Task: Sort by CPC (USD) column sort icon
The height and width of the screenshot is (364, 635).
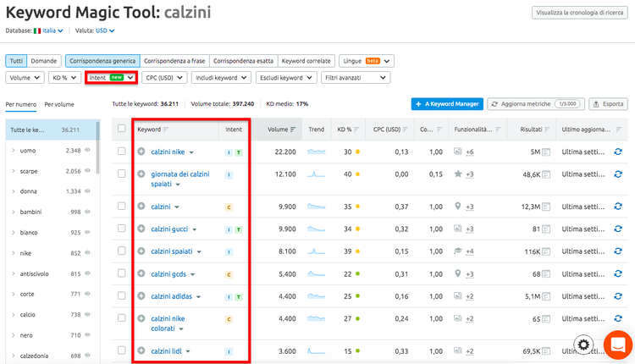Action: click(x=406, y=130)
